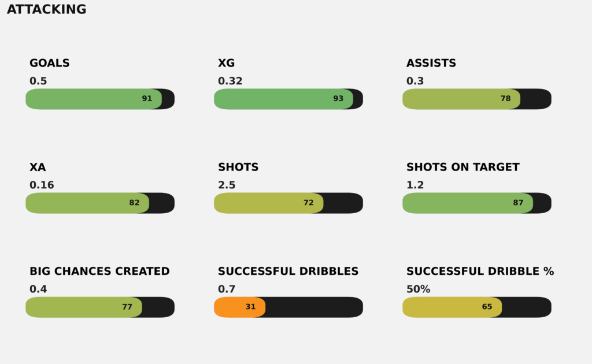
Task: Click the Goals percentile bar
Action: [99, 99]
